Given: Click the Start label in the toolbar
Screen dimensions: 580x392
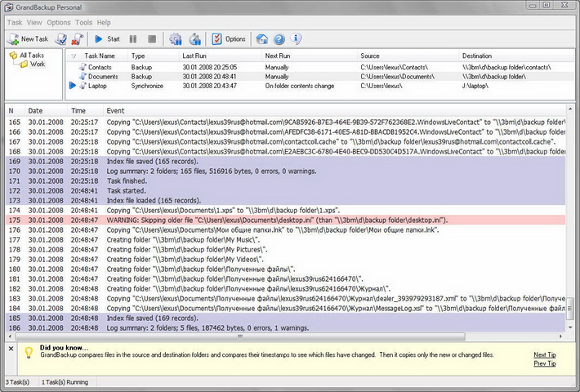Looking at the screenshot, I should click(114, 39).
